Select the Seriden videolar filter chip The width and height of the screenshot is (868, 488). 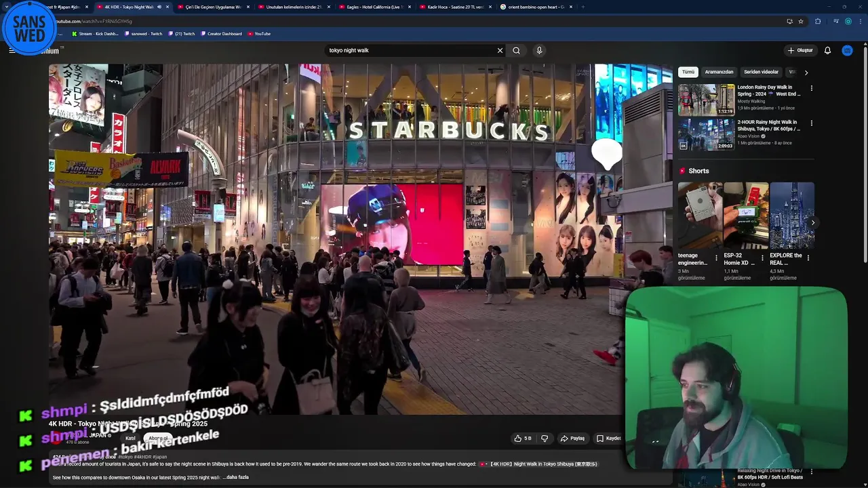pos(761,72)
